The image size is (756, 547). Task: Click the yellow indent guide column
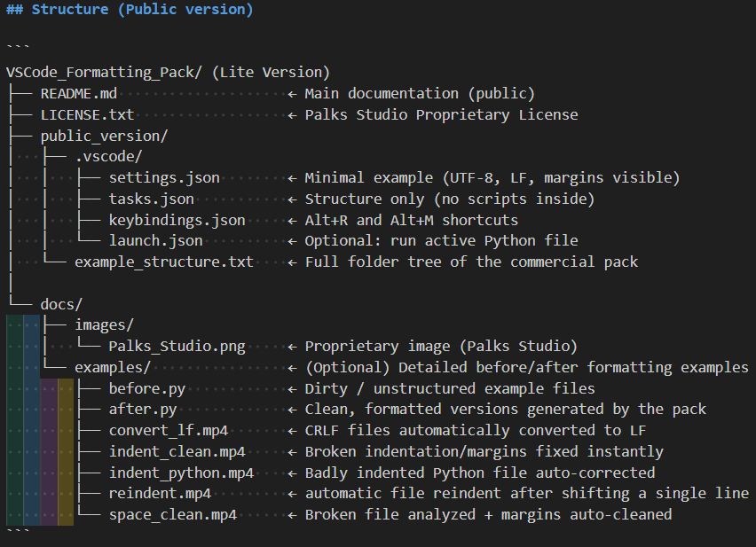[66, 452]
